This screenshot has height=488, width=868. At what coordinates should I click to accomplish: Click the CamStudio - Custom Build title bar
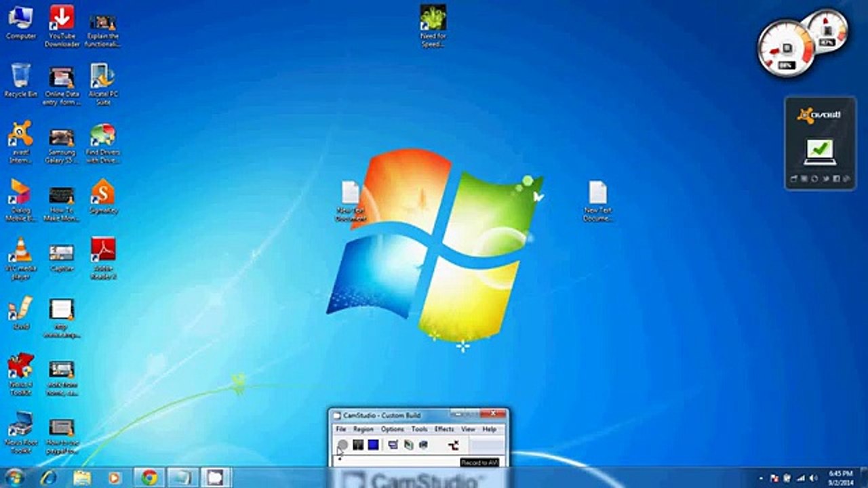pos(418,415)
